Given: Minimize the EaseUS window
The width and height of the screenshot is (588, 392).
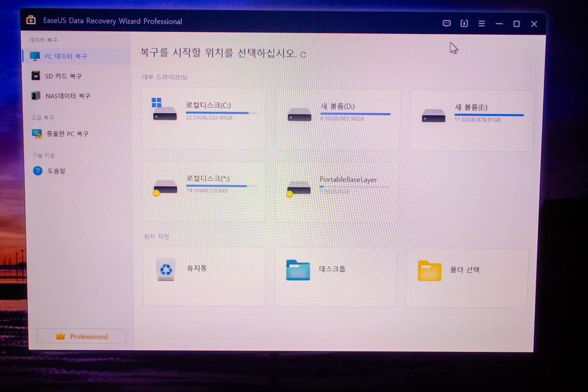Looking at the screenshot, I should click(x=499, y=24).
